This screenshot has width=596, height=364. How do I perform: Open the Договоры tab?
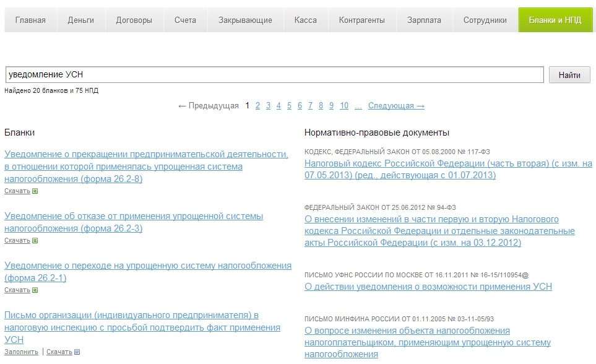134,20
